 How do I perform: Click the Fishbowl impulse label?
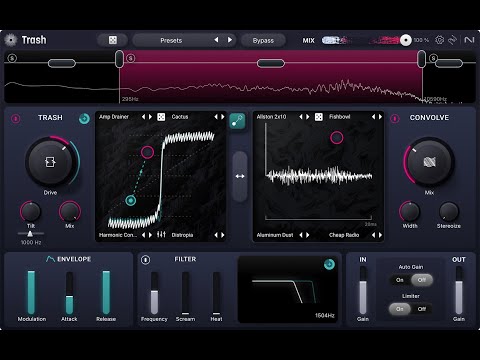coord(339,117)
